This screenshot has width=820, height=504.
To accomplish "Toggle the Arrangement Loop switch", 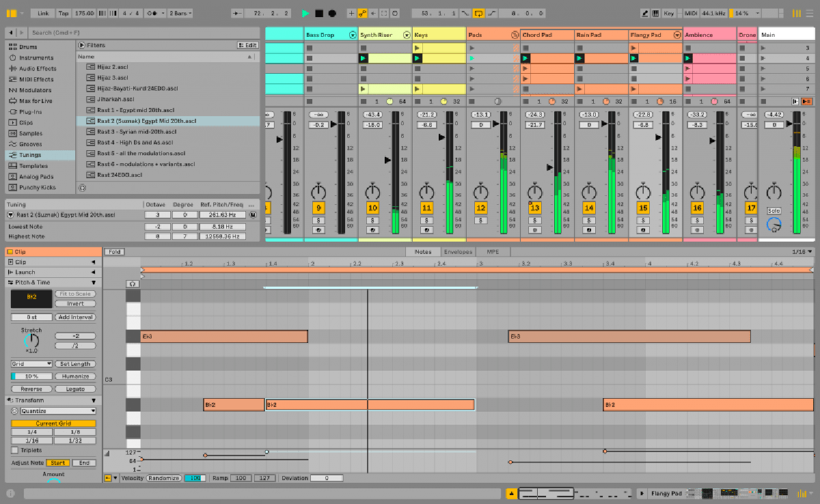I will 478,13.
